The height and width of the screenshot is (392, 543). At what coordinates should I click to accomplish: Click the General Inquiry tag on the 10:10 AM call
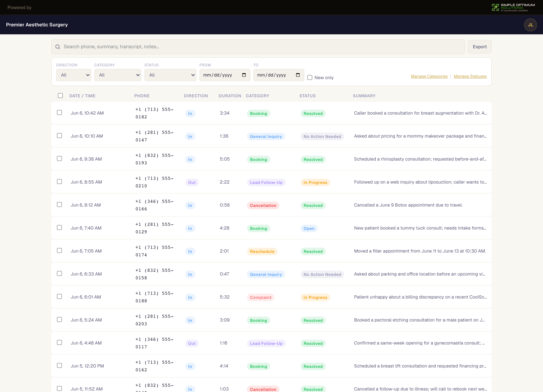tap(266, 136)
